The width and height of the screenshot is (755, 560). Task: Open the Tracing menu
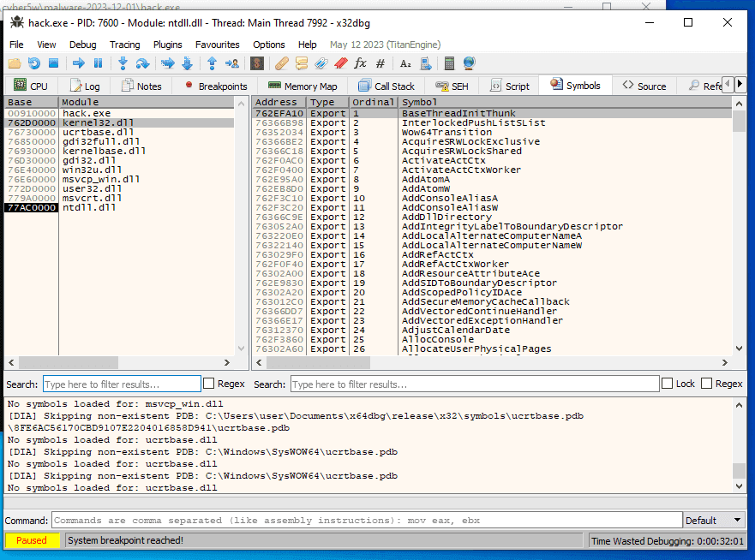click(124, 45)
